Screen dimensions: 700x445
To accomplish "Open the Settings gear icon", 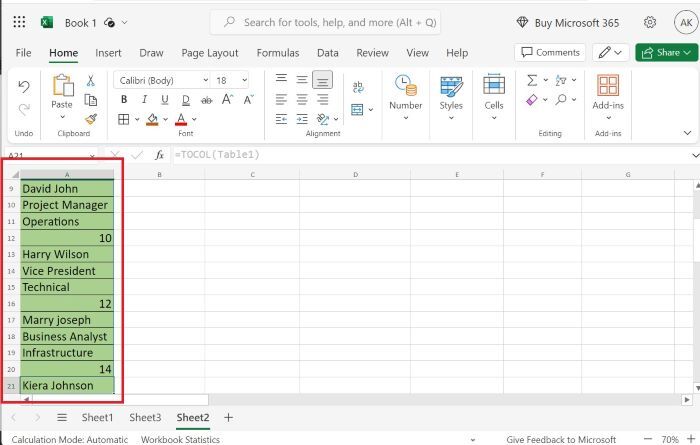I will click(650, 22).
